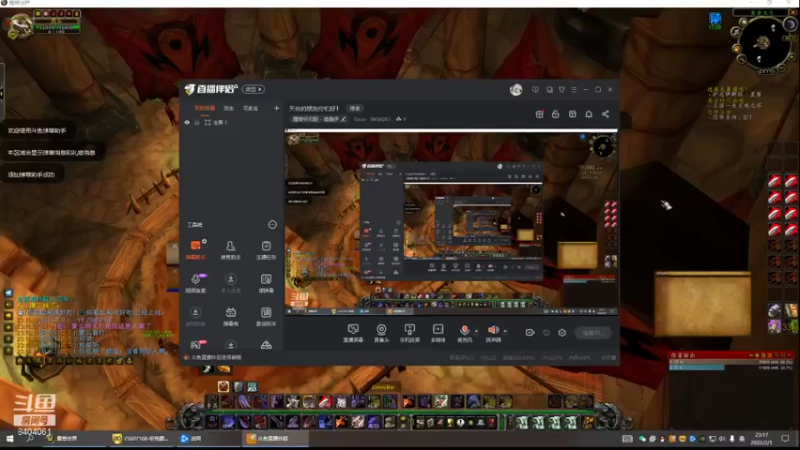Open the triangle-shaped tool in the toolbox's last row

click(x=266, y=345)
